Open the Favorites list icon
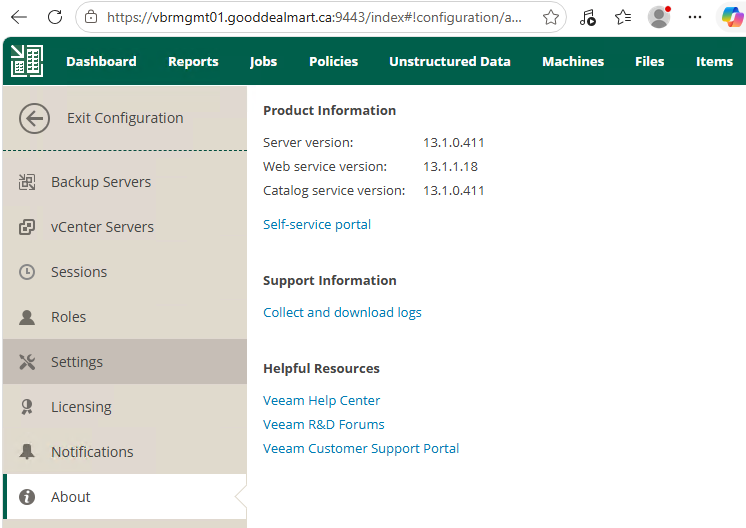746x528 pixels. (x=623, y=18)
